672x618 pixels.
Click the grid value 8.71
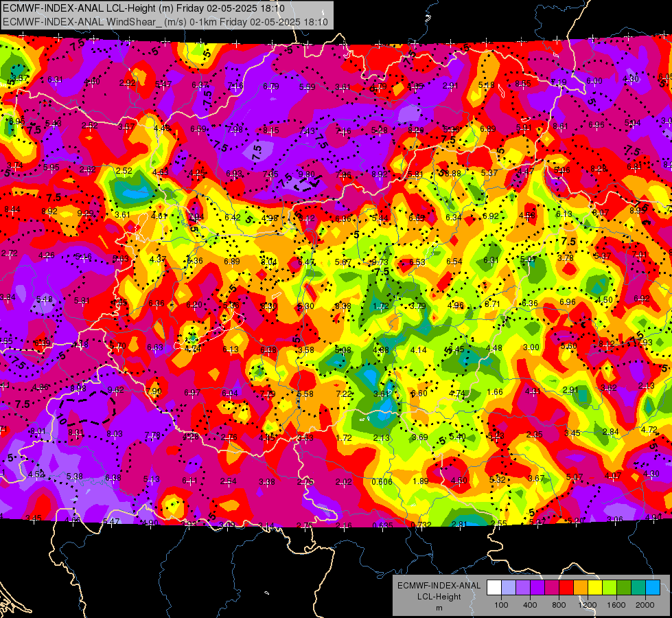[x=492, y=304]
